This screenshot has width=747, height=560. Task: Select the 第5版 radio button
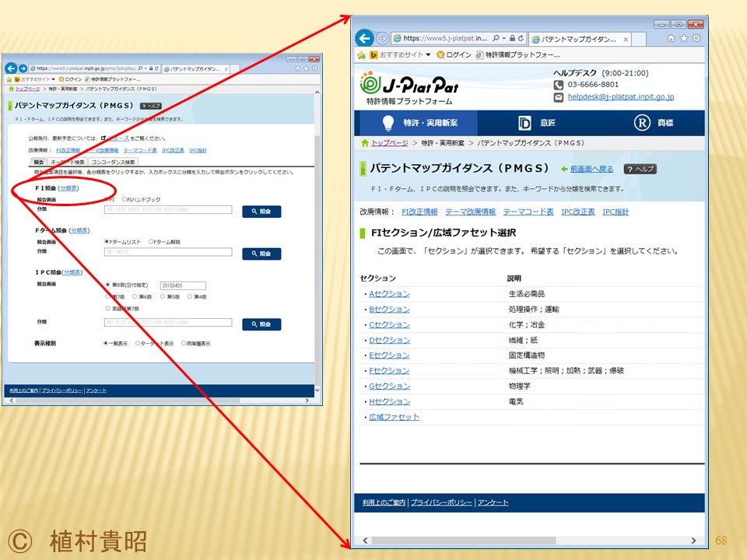(x=163, y=296)
